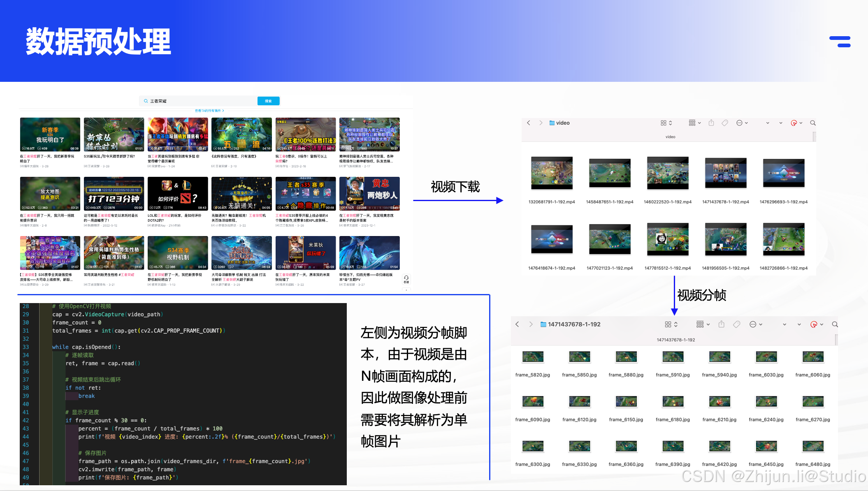The width and height of the screenshot is (868, 491).
Task: Click back arrow in video Finder window
Action: 529,123
